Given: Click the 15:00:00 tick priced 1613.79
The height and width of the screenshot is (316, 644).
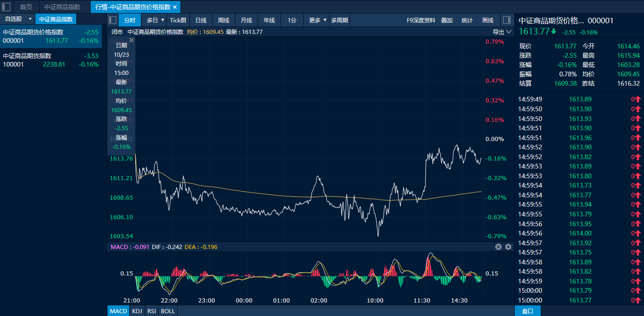Looking at the screenshot, I should 578,291.
